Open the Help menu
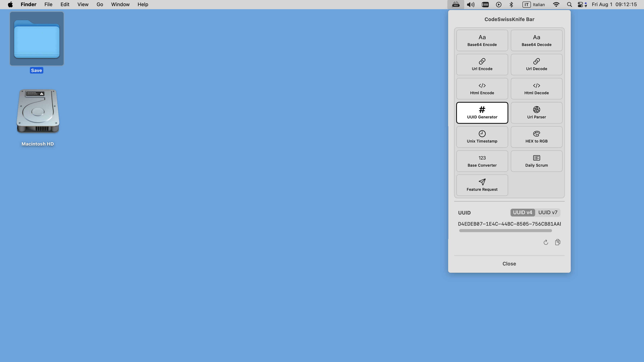Image resolution: width=644 pixels, height=362 pixels. point(143,4)
